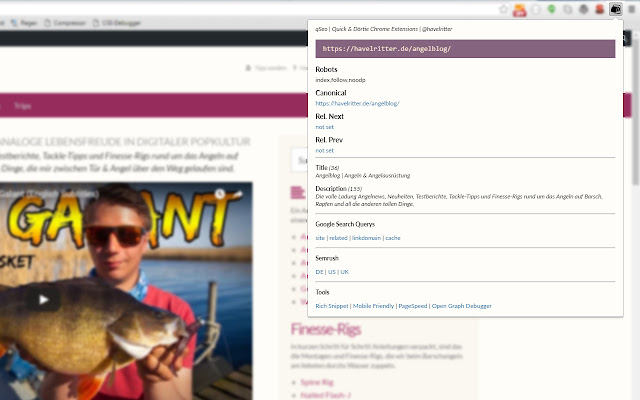Click the dark gray round extension icon
This screenshot has width=640, height=400.
(x=583, y=9)
